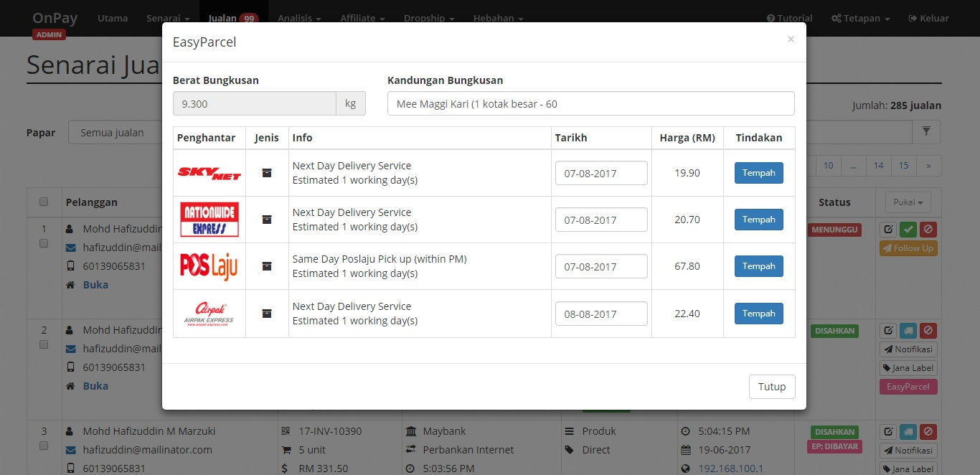Click the Skynet date field 07-08-2017
The width and height of the screenshot is (980, 475).
601,173
